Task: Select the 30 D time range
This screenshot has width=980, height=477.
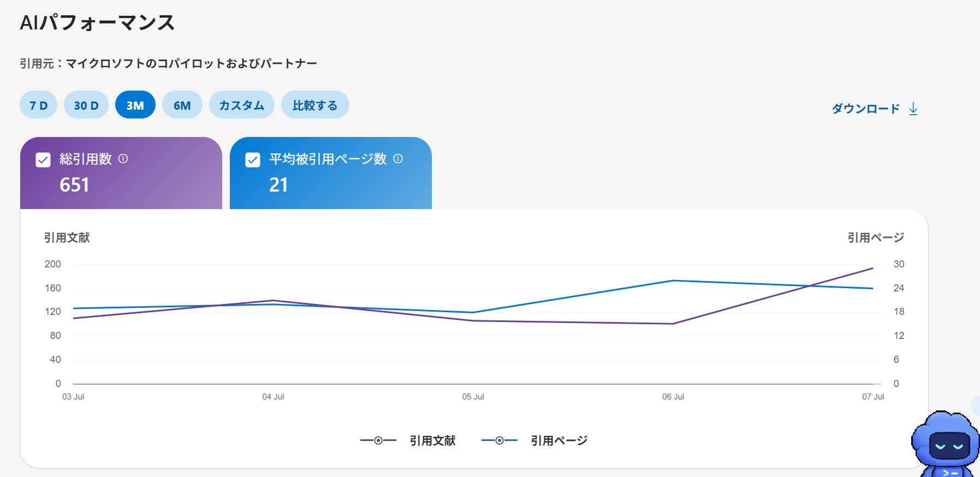Action: [x=86, y=105]
